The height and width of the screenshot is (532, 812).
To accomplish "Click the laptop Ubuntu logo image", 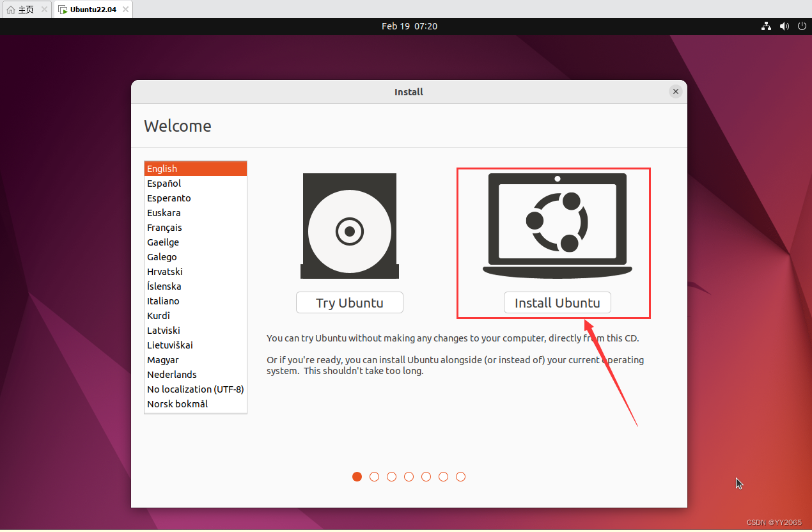I will tap(558, 226).
